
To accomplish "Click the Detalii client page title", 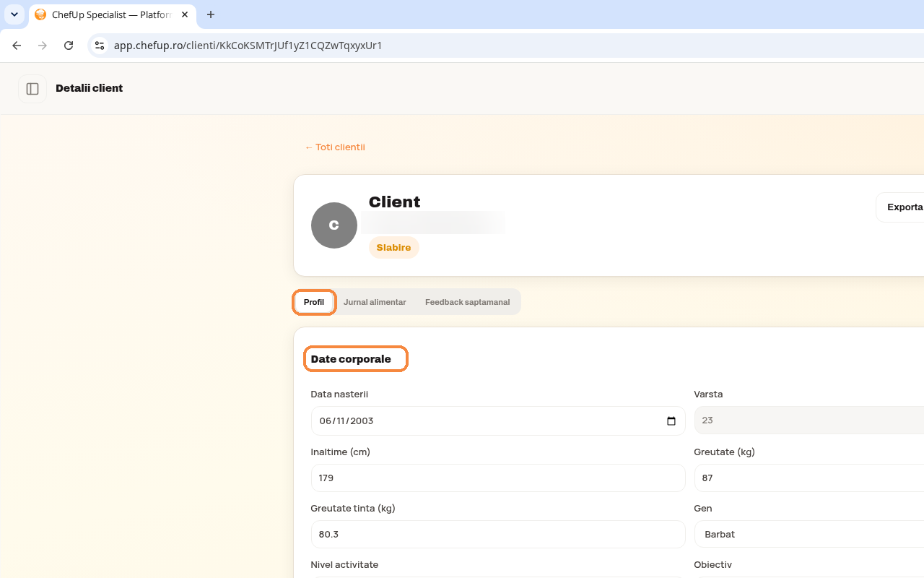I will point(90,88).
